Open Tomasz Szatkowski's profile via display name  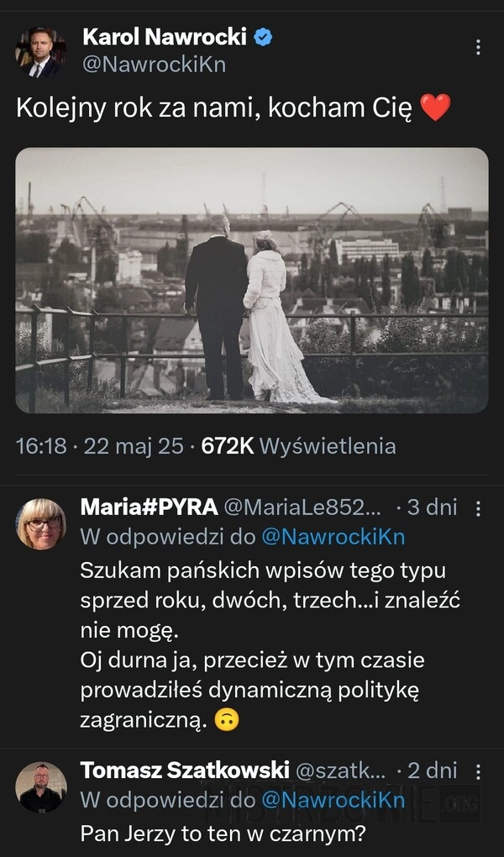point(185,770)
